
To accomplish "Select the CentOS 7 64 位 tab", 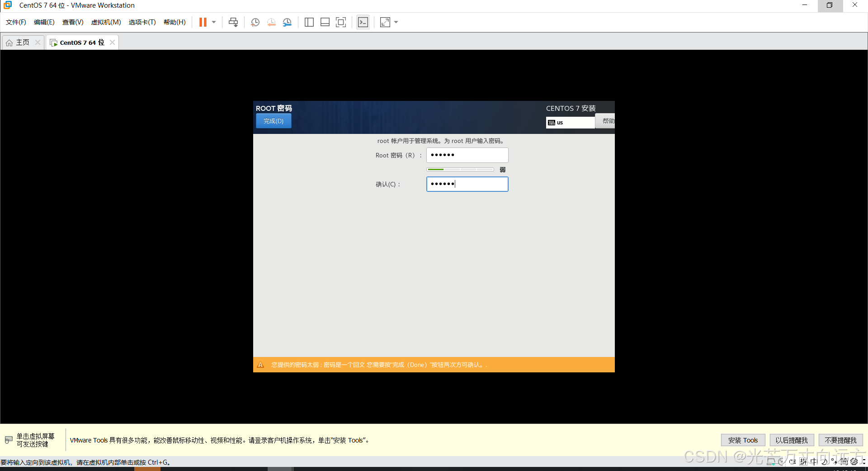I will pos(81,43).
